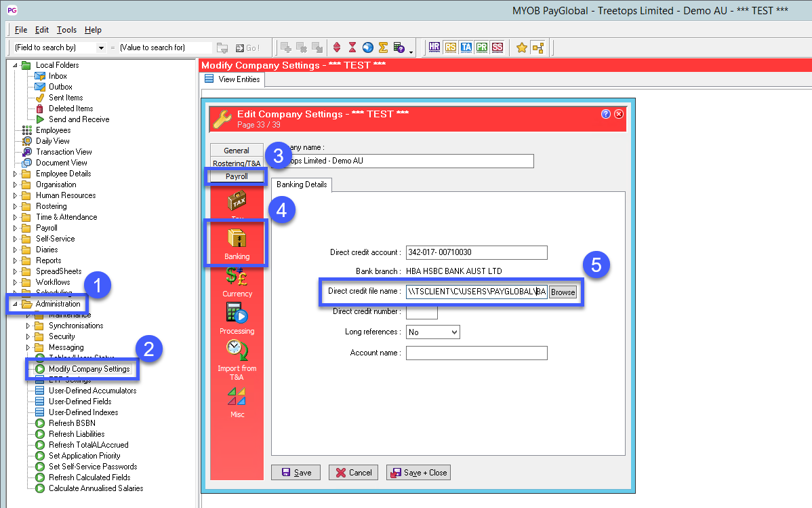Click the TA module toolbar icon
Viewport: 812px width, 508px height.
tap(466, 47)
